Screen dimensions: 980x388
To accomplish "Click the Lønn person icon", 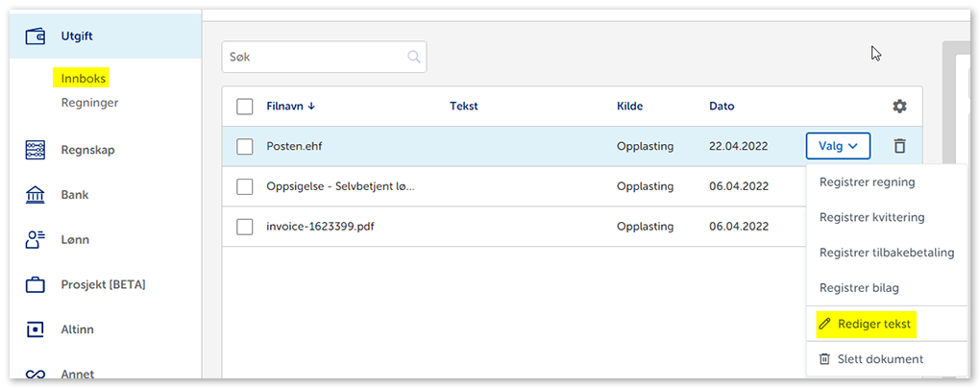I will tap(36, 240).
